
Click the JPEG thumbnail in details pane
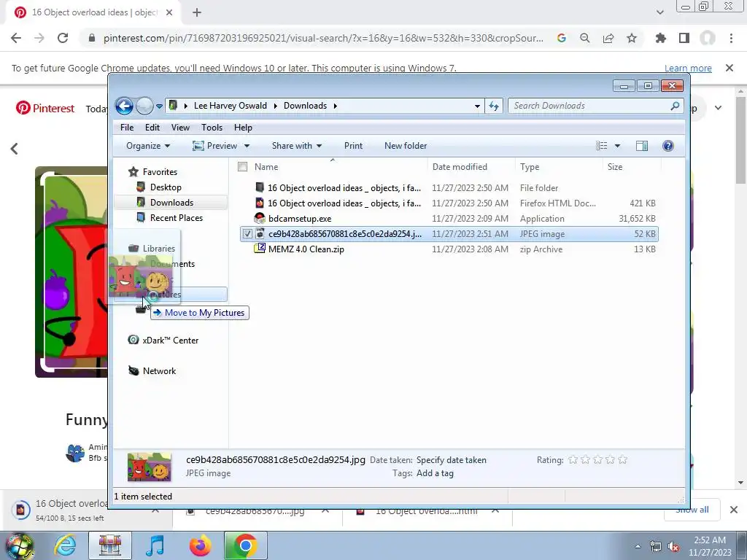pos(149,467)
